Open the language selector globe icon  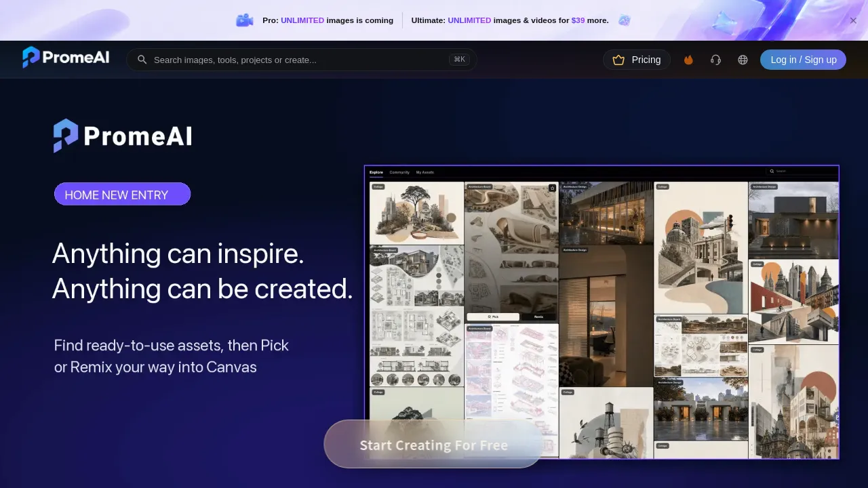[x=743, y=60]
